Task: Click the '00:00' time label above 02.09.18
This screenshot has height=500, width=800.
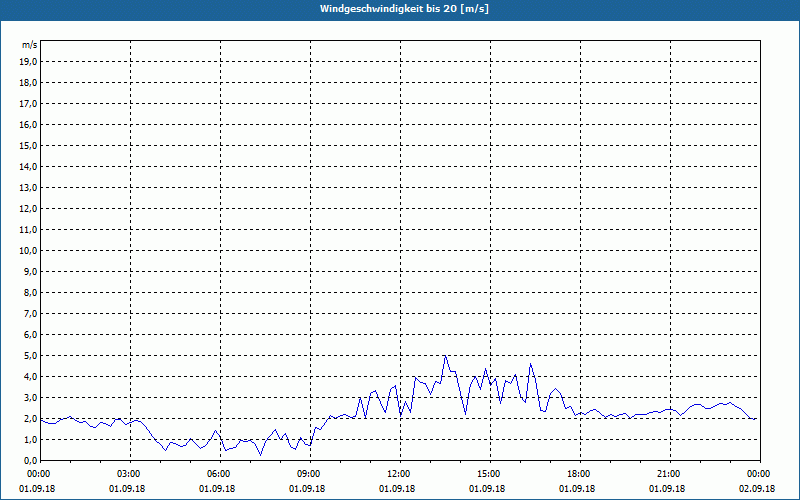Action: click(x=760, y=474)
